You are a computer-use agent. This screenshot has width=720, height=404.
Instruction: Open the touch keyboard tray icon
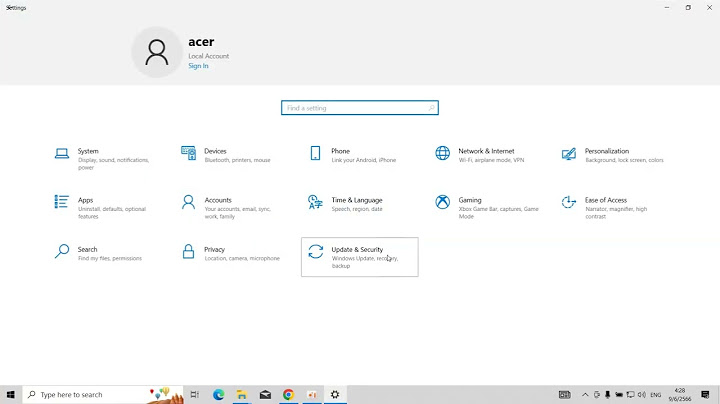tap(565, 394)
